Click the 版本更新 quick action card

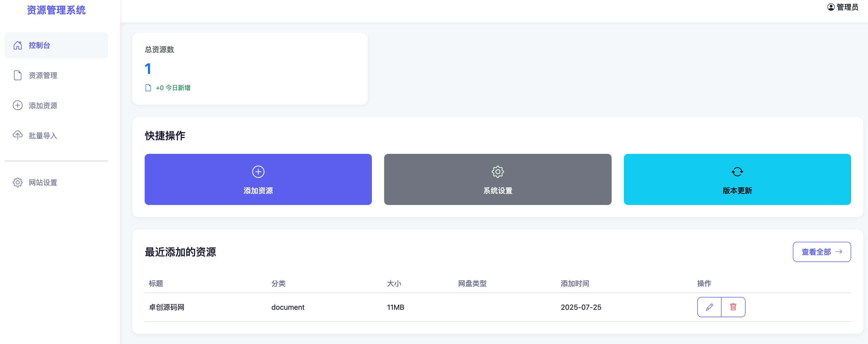pyautogui.click(x=737, y=180)
